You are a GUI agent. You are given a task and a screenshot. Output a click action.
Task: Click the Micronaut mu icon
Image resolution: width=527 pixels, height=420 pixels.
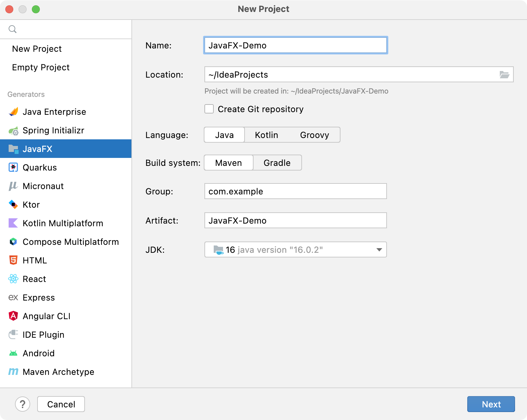13,186
